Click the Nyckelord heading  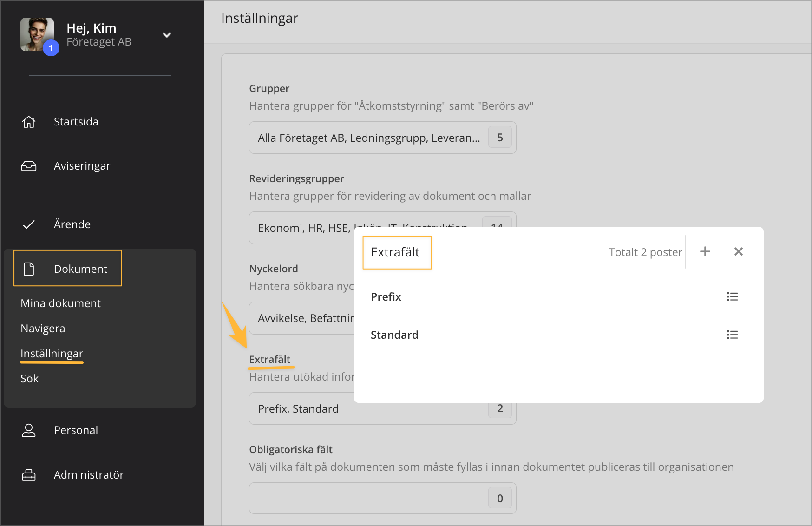(x=274, y=269)
